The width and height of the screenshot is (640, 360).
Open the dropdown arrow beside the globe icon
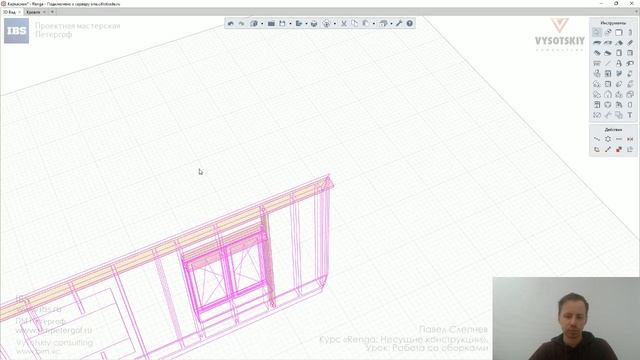point(334,24)
